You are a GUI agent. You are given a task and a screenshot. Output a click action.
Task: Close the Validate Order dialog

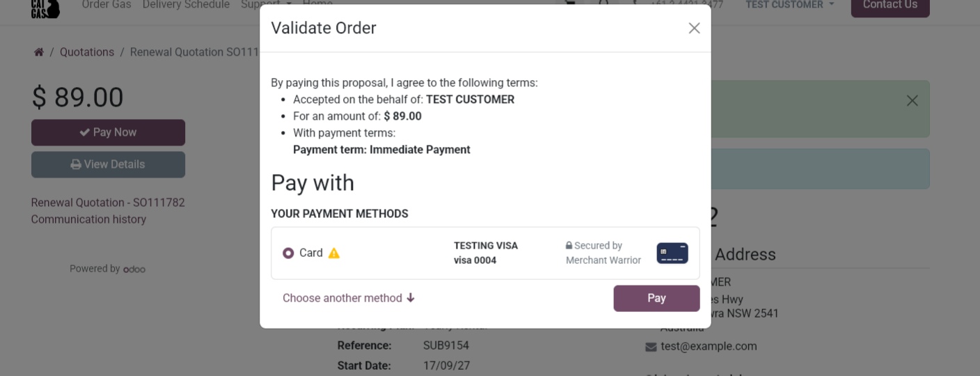click(x=694, y=28)
